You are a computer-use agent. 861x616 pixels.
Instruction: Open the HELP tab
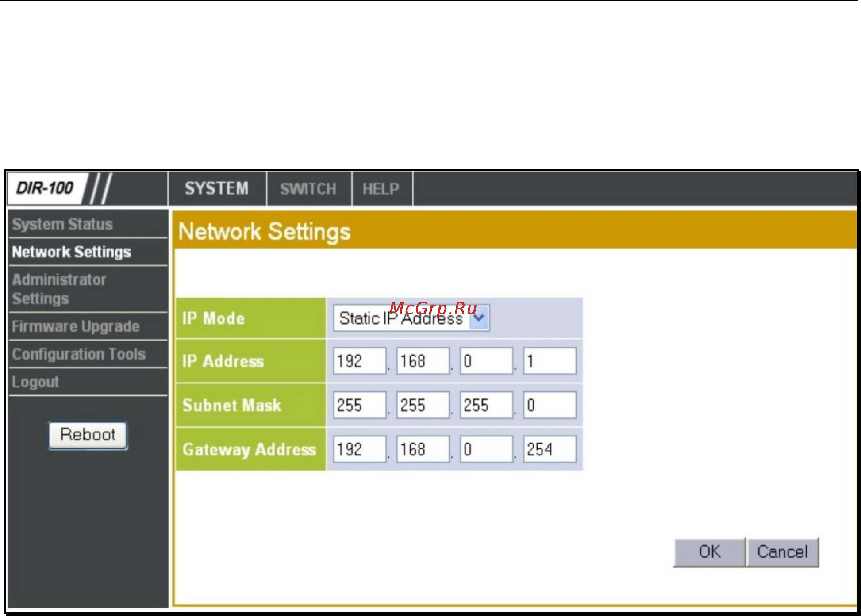click(381, 189)
